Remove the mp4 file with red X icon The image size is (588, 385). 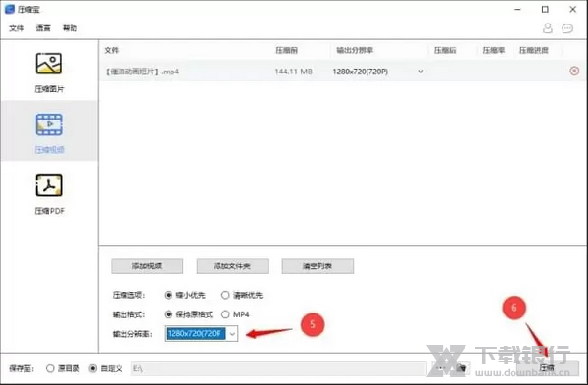574,71
